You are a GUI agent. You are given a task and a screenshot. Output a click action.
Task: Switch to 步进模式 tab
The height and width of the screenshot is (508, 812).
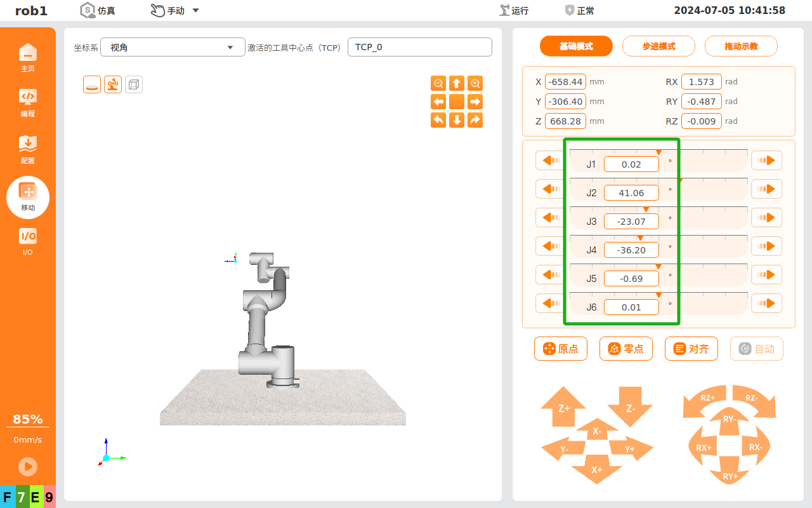click(x=658, y=46)
